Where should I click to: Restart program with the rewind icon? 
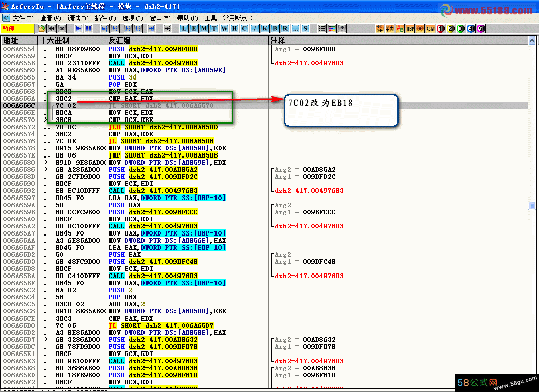[52, 29]
